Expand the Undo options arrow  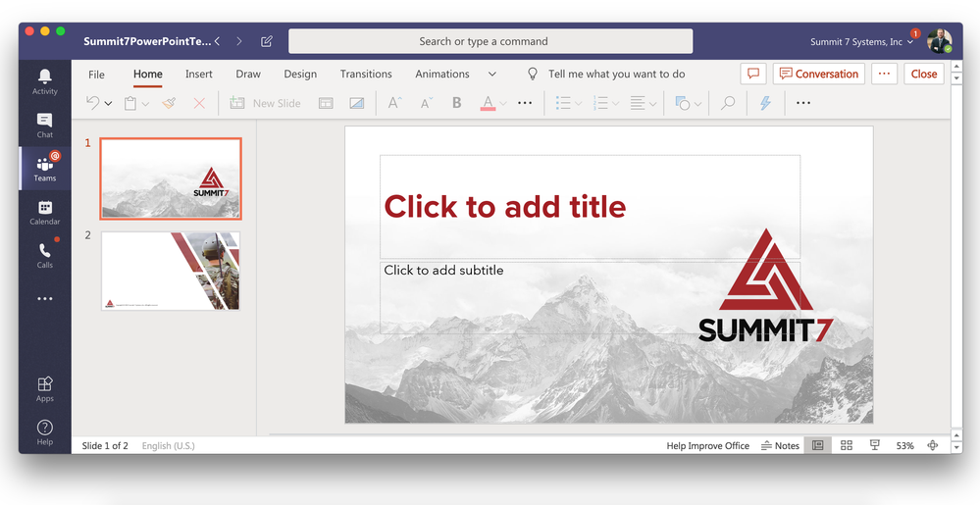point(108,104)
